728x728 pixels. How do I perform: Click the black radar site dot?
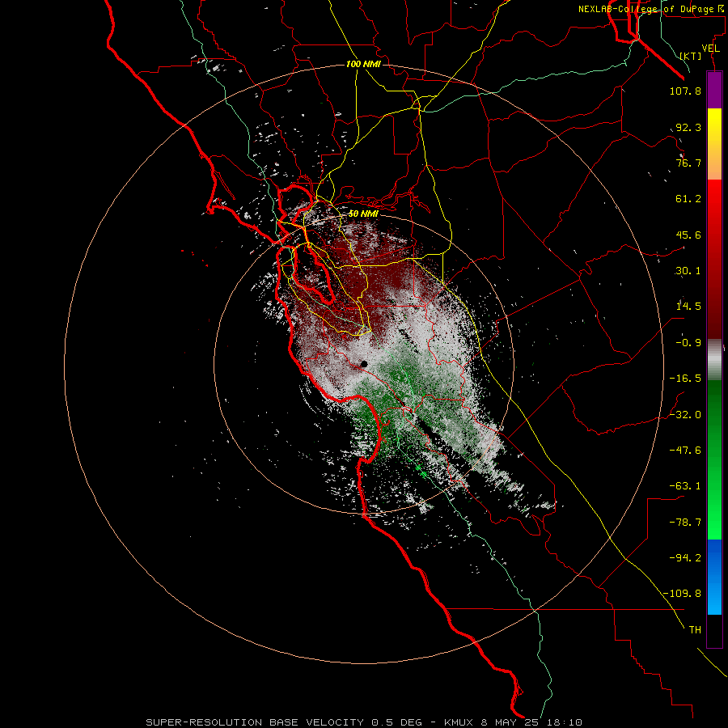pos(364,365)
